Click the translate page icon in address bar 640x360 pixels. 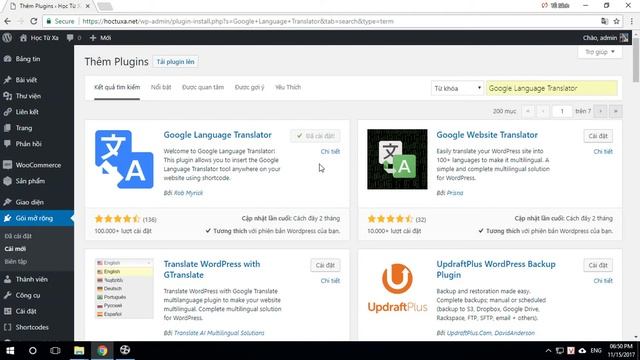pyautogui.click(x=604, y=21)
